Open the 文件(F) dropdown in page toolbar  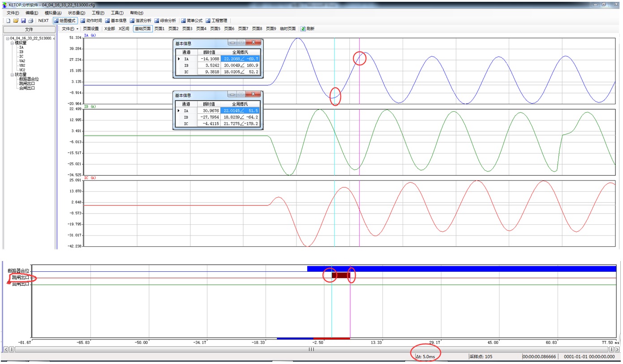click(x=70, y=29)
